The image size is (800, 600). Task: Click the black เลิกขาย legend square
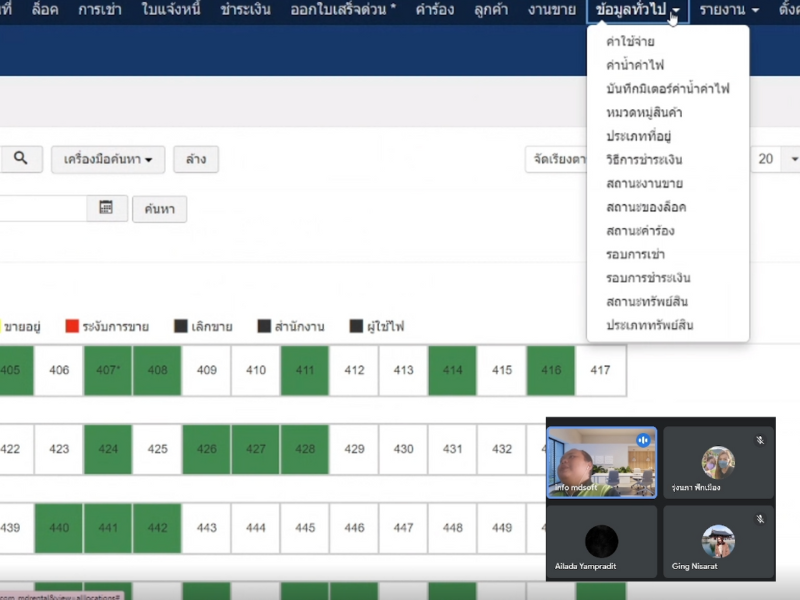coord(181,326)
